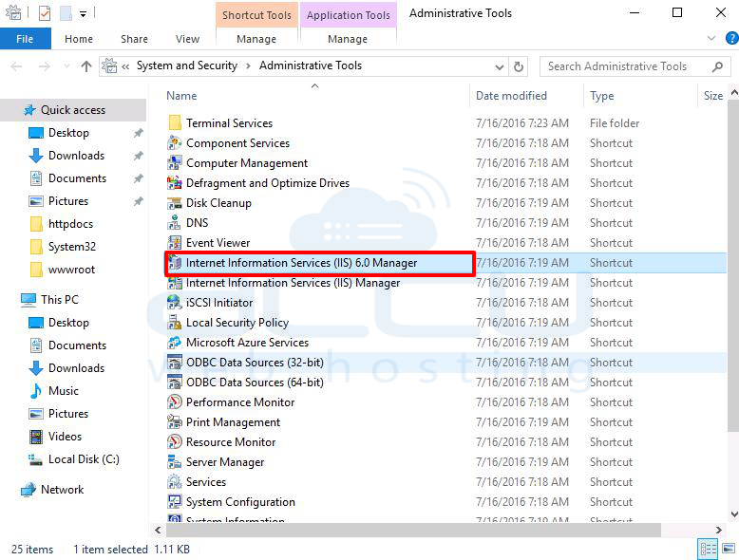
Task: Click the Services gear icon
Action: pyautogui.click(x=175, y=482)
